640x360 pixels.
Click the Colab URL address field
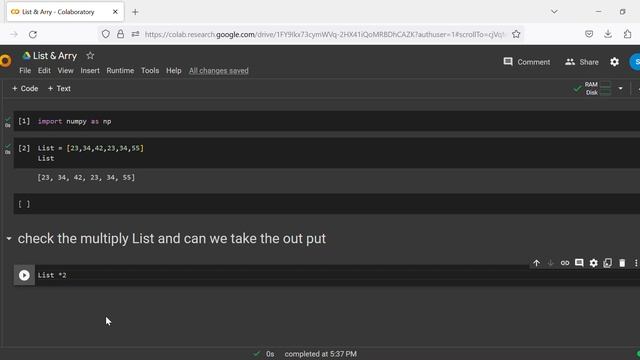324,35
